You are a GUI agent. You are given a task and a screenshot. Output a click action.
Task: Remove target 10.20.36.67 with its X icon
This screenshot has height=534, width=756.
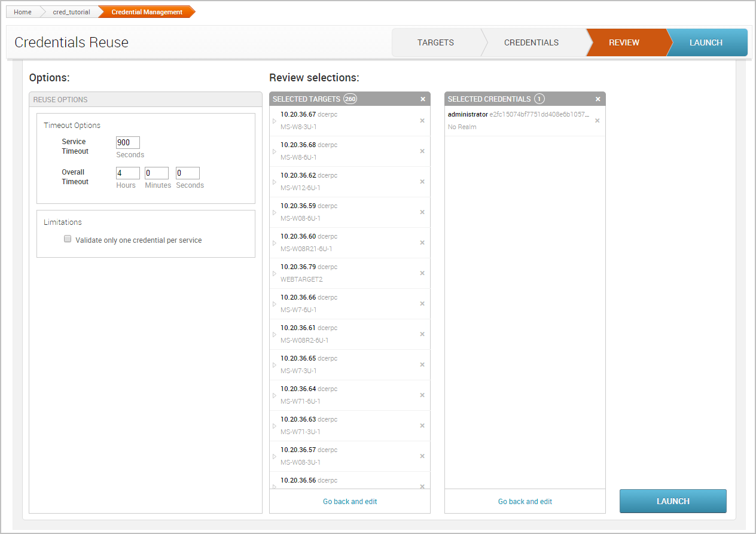422,121
